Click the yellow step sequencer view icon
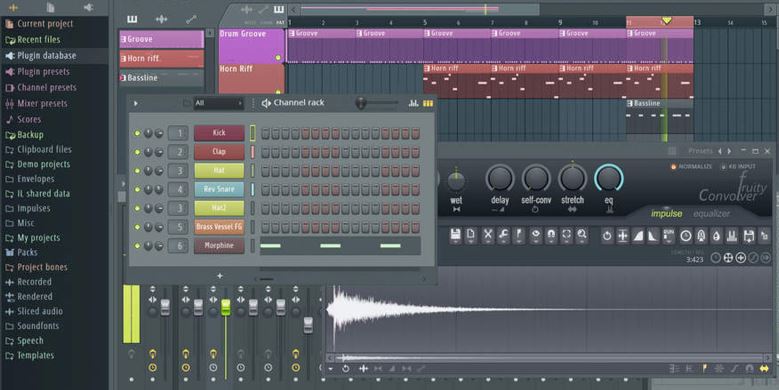This screenshot has width=779, height=390. point(428,103)
